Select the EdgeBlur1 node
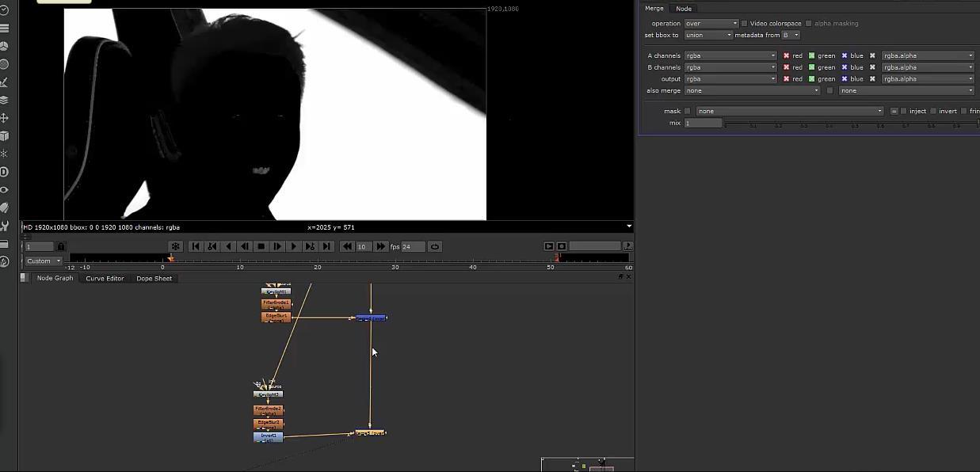 [x=276, y=317]
